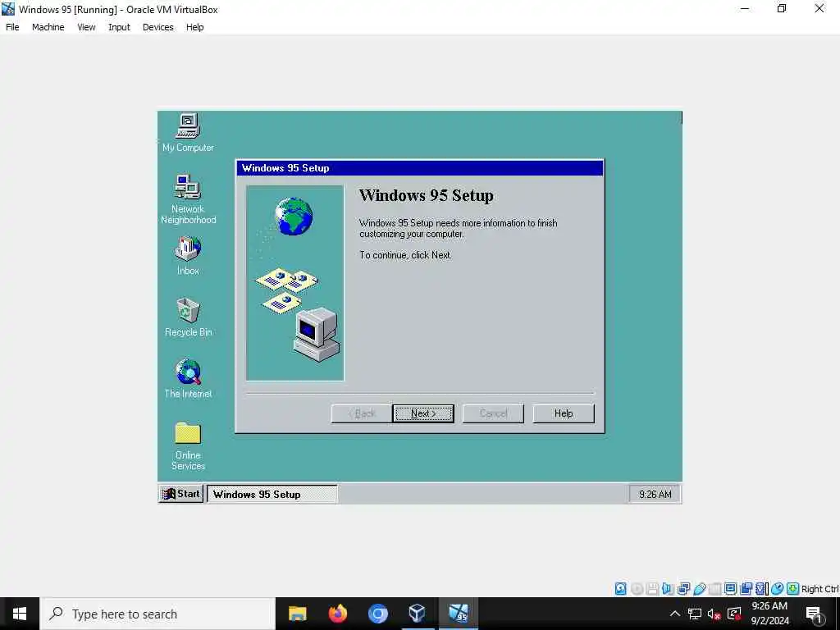Open My Computer desktop icon

(x=188, y=132)
